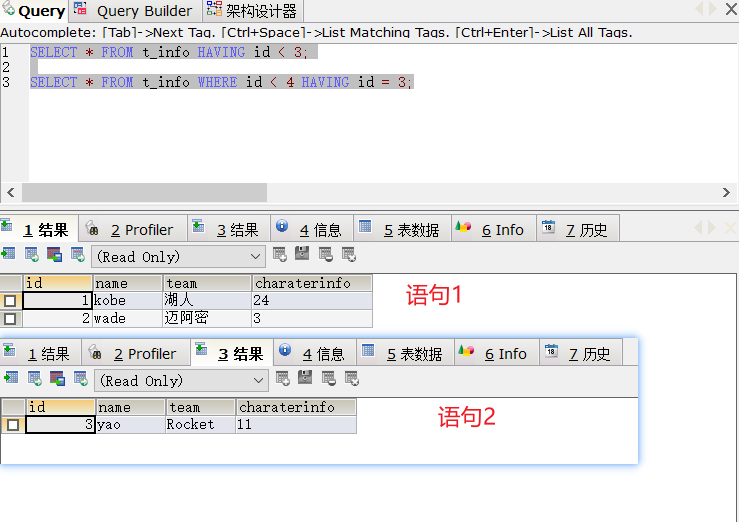Click cancel changes (x) icon in the yao result pane
739x522 pixels.
(352, 378)
